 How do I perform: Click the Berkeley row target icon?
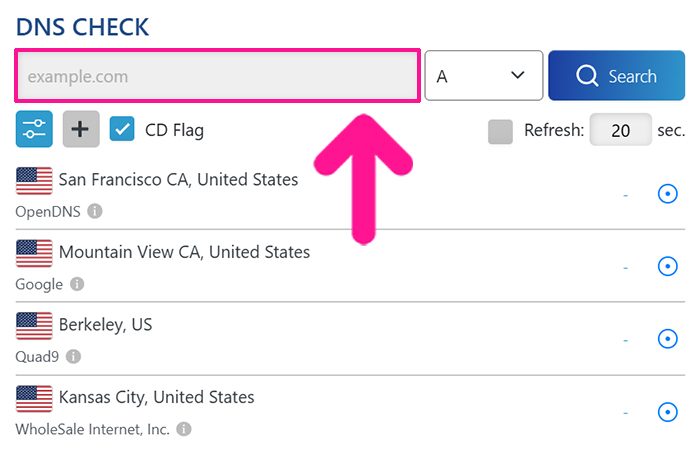[x=667, y=339]
